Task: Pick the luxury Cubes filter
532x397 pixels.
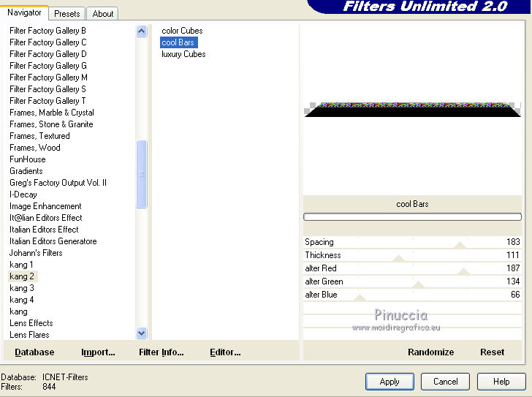Action: point(183,54)
